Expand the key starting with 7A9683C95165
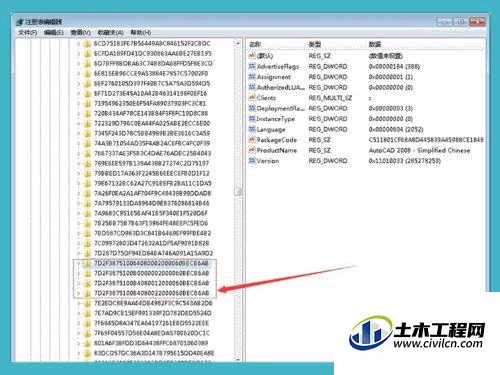This screenshot has height=375, width=500. tap(79, 213)
